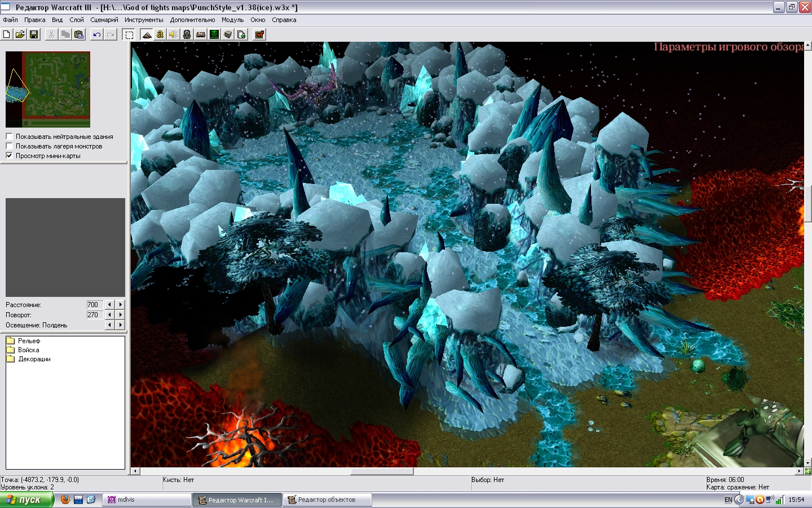The image size is (812, 508).
Task: Open the AI editor green face icon
Action: tap(214, 34)
